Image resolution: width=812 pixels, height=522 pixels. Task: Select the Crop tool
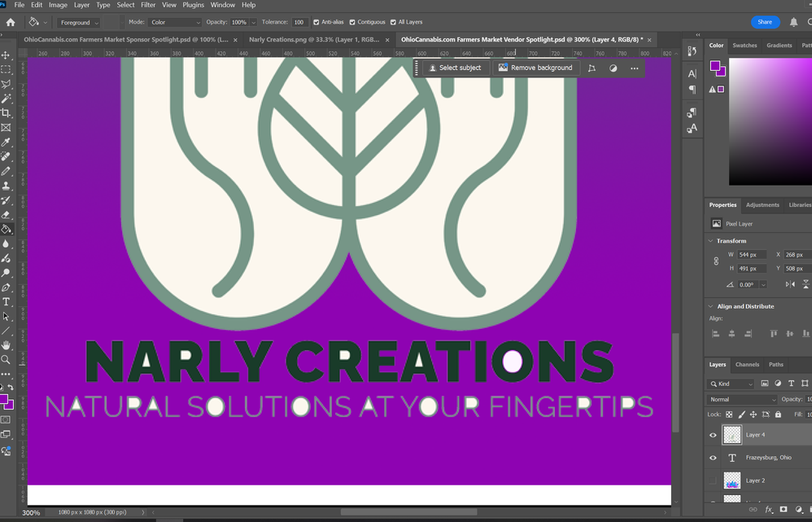point(7,113)
